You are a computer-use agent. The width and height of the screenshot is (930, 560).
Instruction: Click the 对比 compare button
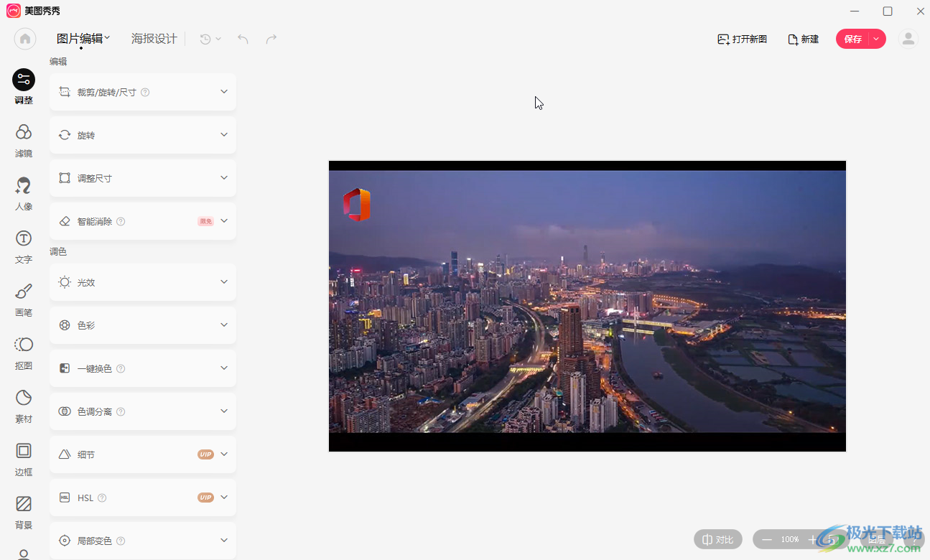pyautogui.click(x=718, y=539)
